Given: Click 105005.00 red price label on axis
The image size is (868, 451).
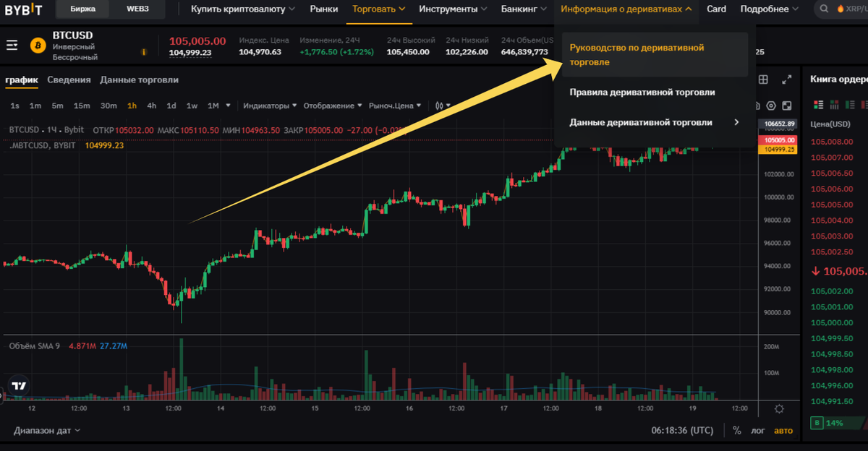Looking at the screenshot, I should click(777, 140).
